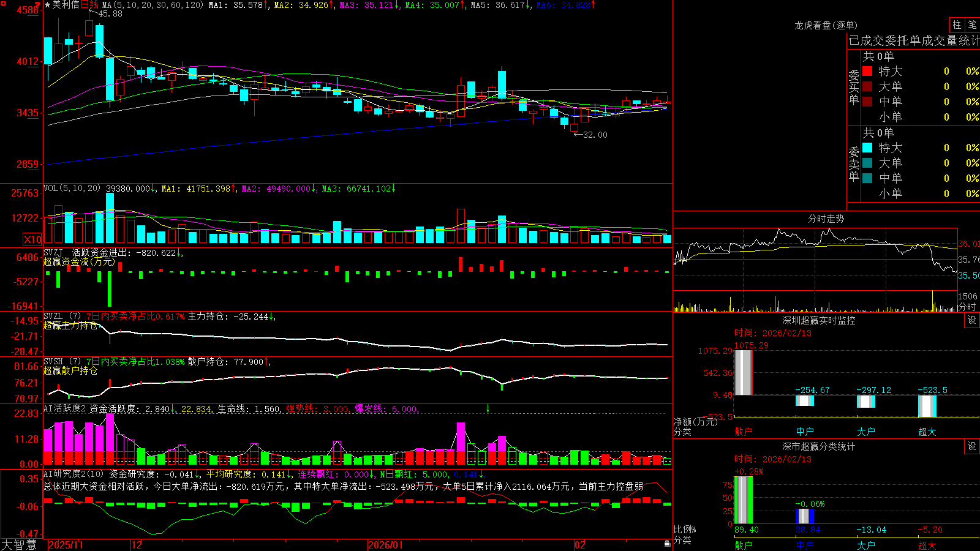The image size is (980, 551).
Task: Click the 委买单 section label
Action: pos(854,87)
